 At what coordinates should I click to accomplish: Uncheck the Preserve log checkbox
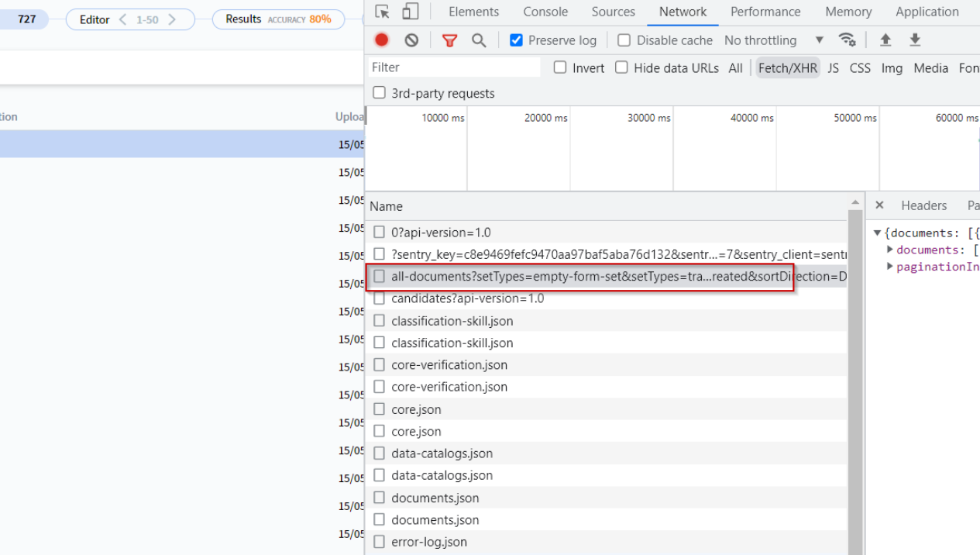[x=516, y=40]
